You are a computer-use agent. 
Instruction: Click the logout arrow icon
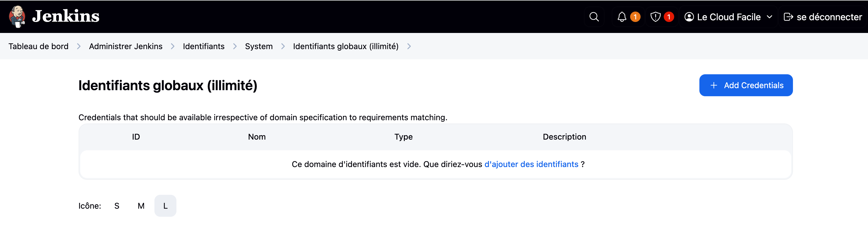click(x=788, y=17)
